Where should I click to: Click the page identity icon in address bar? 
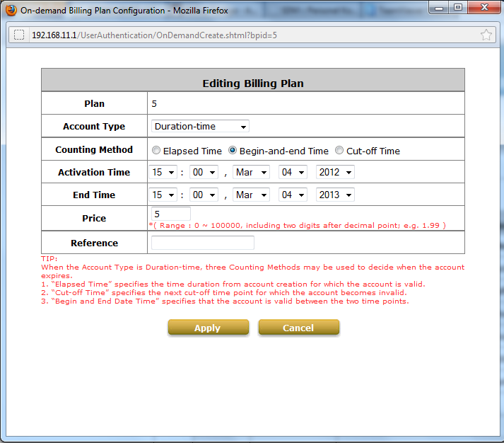click(x=19, y=35)
